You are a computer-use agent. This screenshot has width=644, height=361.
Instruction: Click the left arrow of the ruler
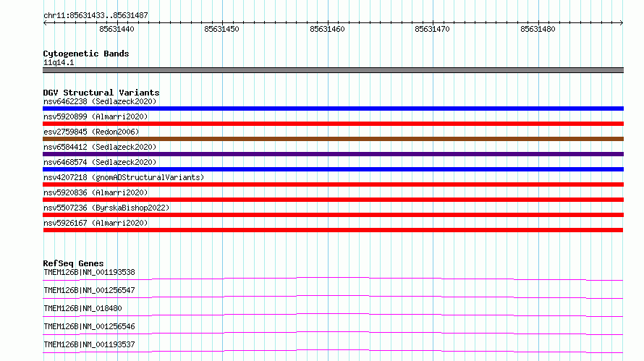(x=45, y=22)
